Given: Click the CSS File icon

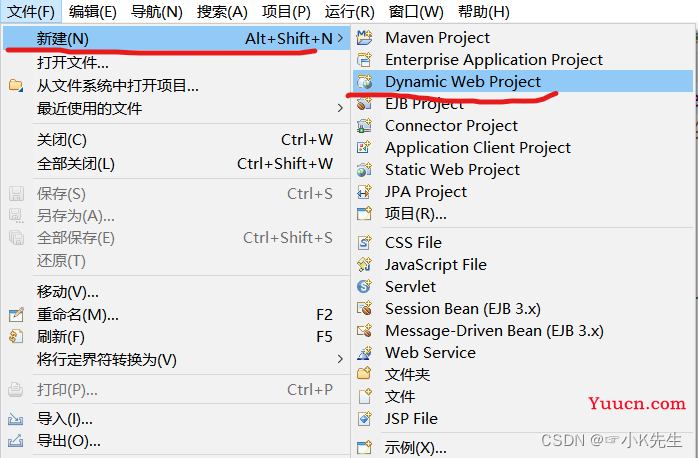Looking at the screenshot, I should (x=365, y=243).
